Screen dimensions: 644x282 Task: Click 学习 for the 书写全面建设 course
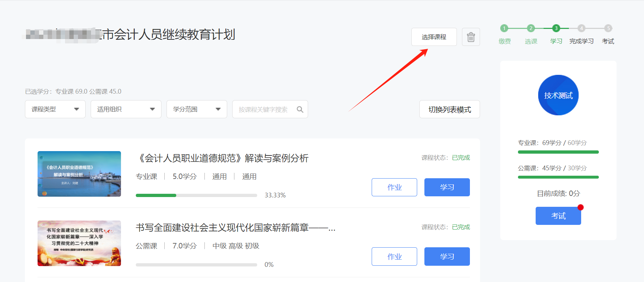pyautogui.click(x=447, y=257)
